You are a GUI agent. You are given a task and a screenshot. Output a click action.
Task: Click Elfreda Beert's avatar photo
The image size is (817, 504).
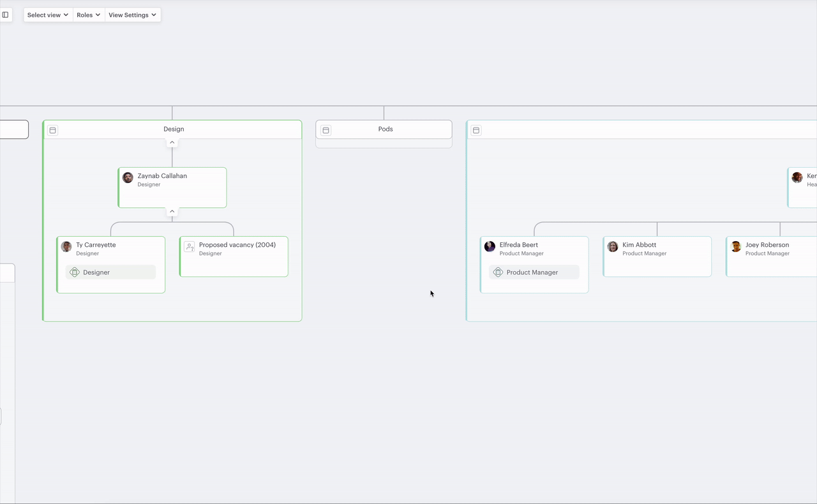tap(490, 246)
